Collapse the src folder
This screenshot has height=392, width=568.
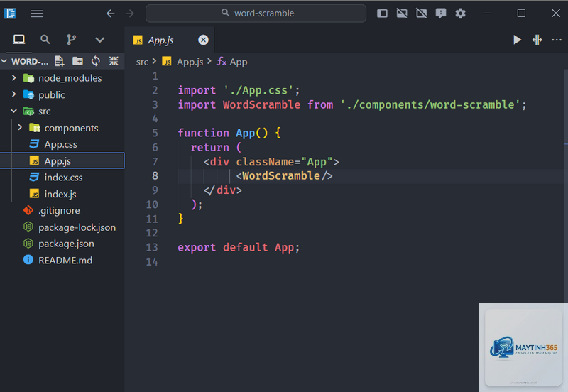[13, 111]
